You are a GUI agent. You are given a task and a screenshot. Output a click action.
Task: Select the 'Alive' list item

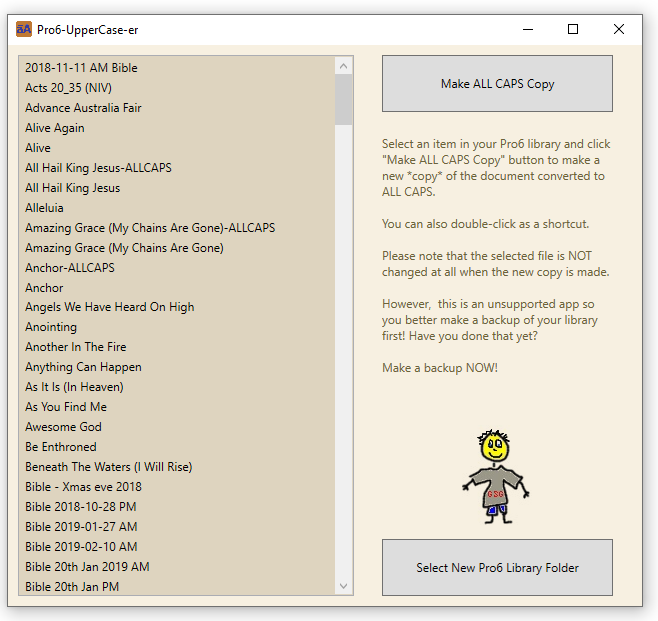tap(177, 148)
